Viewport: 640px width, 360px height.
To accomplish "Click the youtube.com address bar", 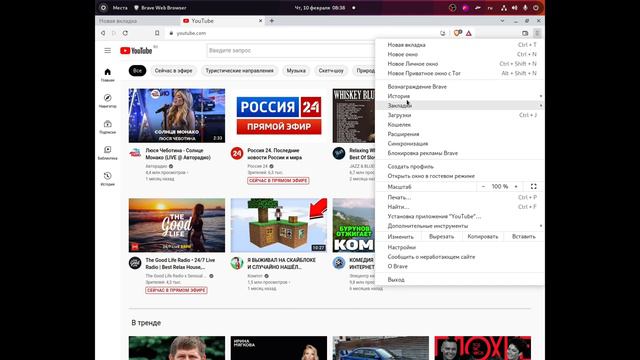I will [x=302, y=33].
